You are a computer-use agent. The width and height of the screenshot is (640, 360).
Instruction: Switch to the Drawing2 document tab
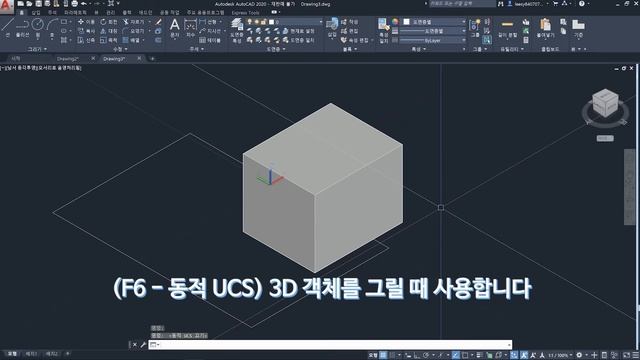click(67, 59)
